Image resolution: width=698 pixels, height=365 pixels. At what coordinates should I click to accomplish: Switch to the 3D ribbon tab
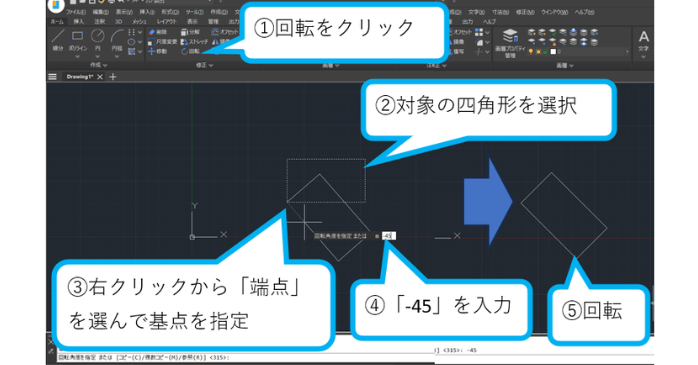(119, 21)
